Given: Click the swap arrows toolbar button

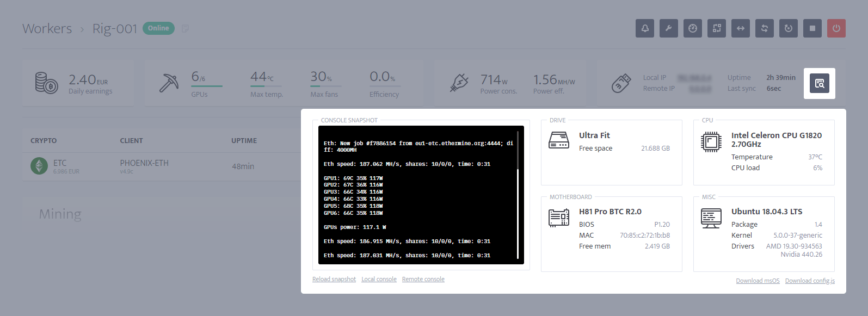Looking at the screenshot, I should click(765, 28).
